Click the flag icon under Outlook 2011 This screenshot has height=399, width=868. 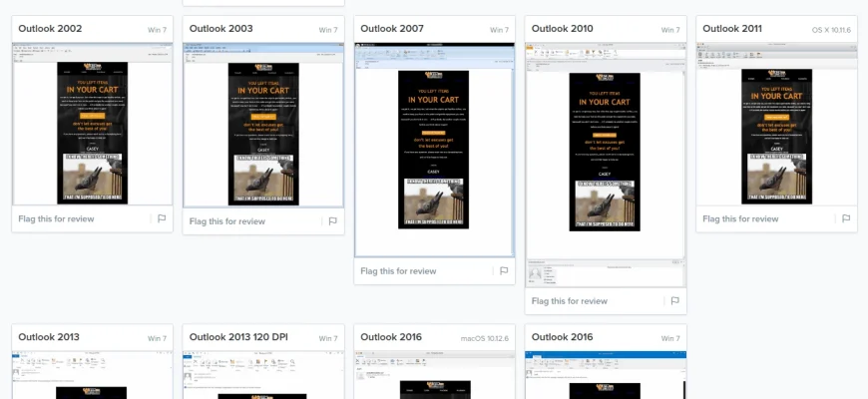point(846,218)
